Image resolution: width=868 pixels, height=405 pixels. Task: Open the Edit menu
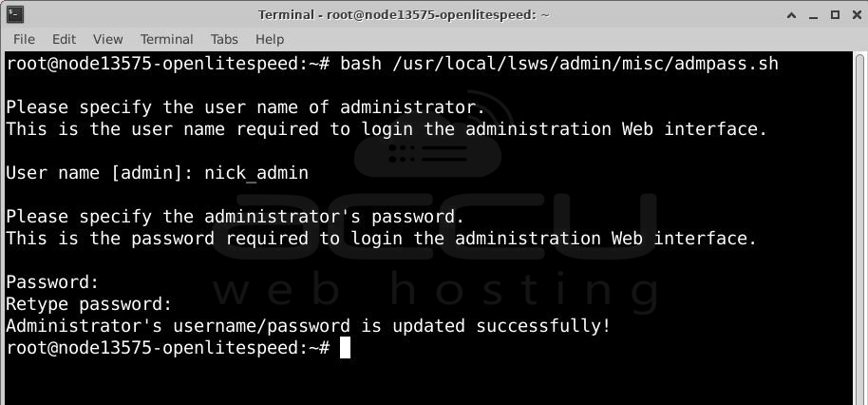click(64, 39)
